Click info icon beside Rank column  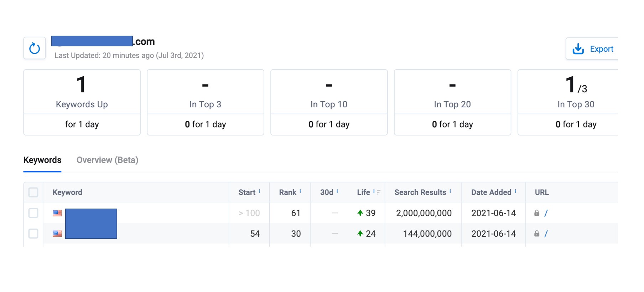click(300, 191)
